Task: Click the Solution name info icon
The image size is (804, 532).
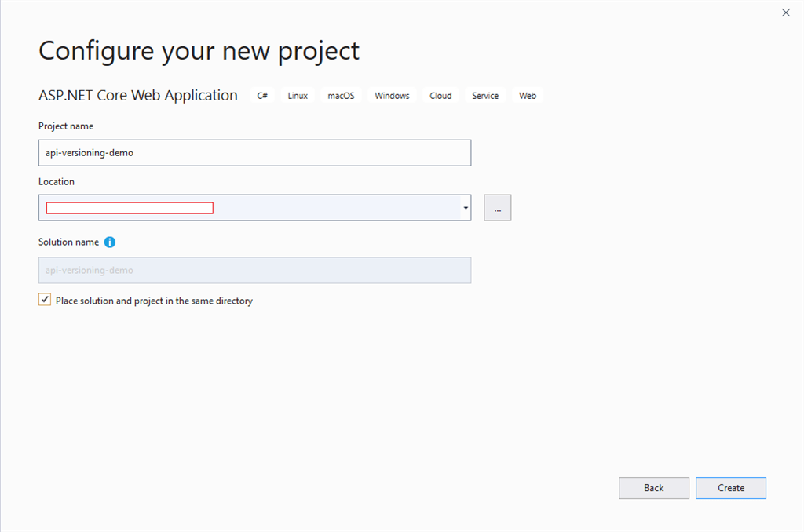Action: tap(110, 242)
